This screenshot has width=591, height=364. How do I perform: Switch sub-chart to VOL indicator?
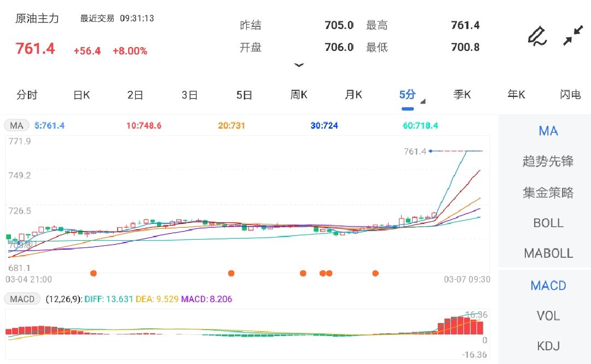pos(548,316)
